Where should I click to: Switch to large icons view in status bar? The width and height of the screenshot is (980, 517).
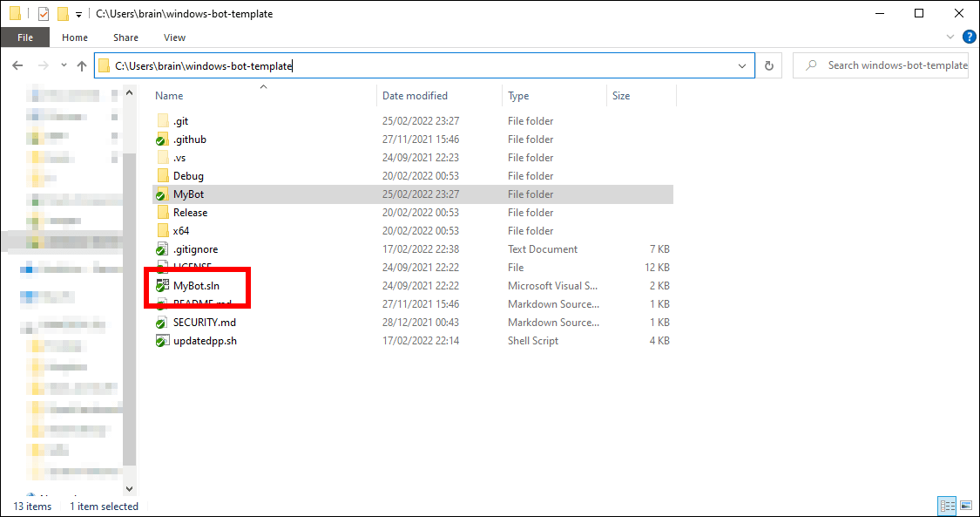coord(965,506)
